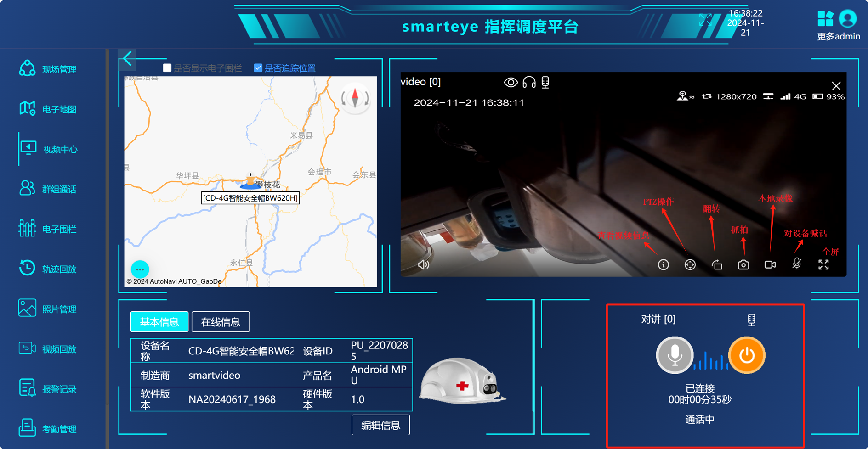The image size is (868, 449).
Task: Start local recording of video
Action: click(x=770, y=265)
